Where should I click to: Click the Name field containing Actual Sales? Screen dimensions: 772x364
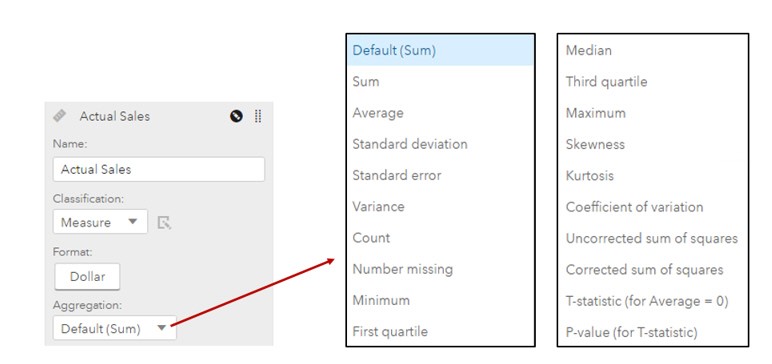[x=159, y=169]
